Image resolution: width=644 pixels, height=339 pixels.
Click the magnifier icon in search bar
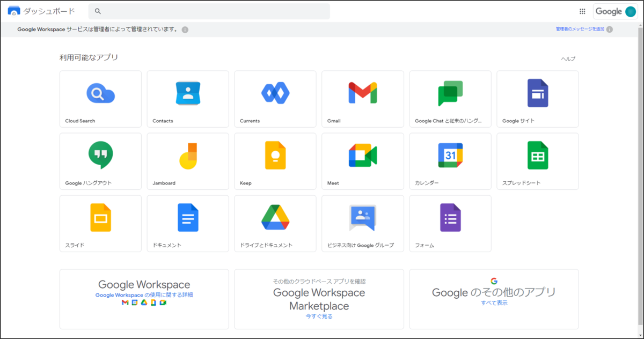pyautogui.click(x=98, y=11)
